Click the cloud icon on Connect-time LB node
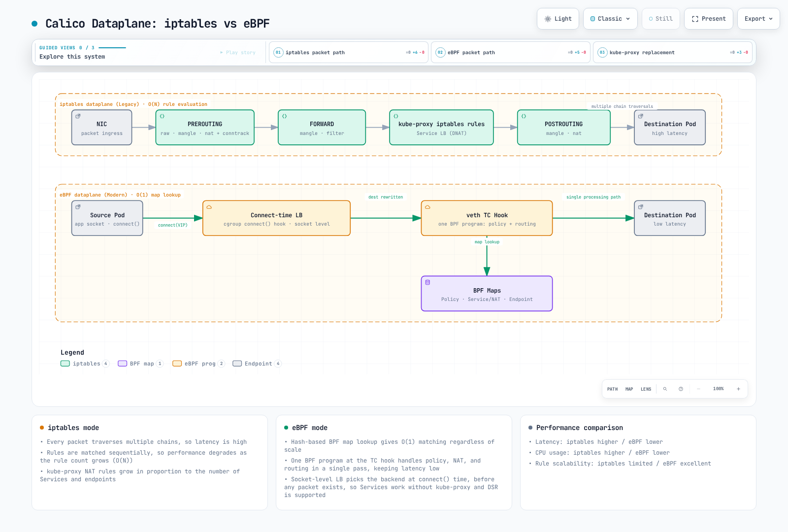The image size is (788, 532). click(209, 207)
